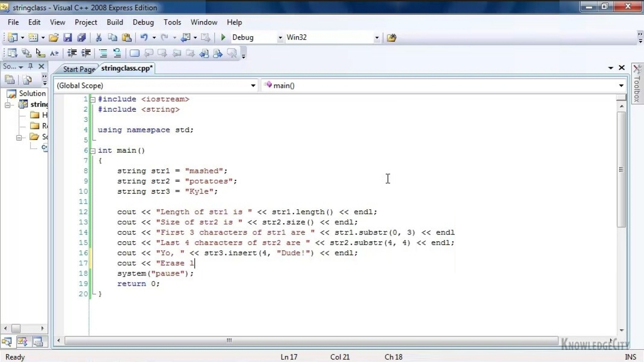Collapse the Source Files folder node
The width and height of the screenshot is (644, 362).
19,137
